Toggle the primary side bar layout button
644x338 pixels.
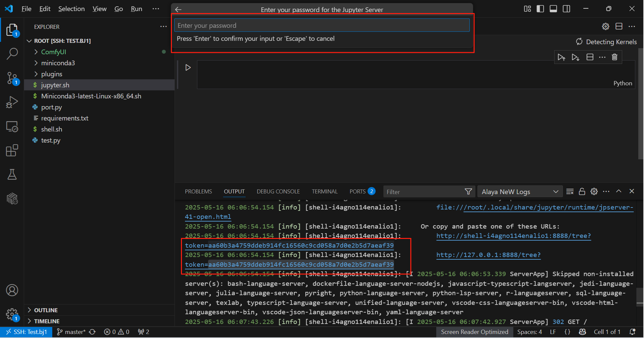(x=540, y=9)
